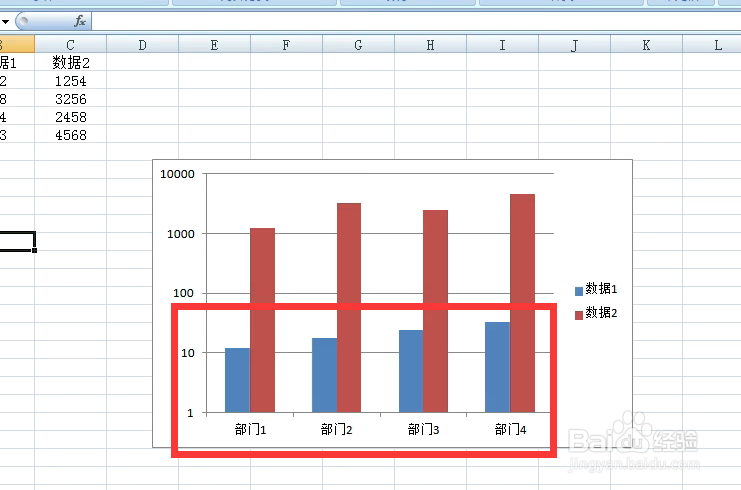Click the 100 vertical axis label
The image size is (741, 490).
pyautogui.click(x=183, y=293)
